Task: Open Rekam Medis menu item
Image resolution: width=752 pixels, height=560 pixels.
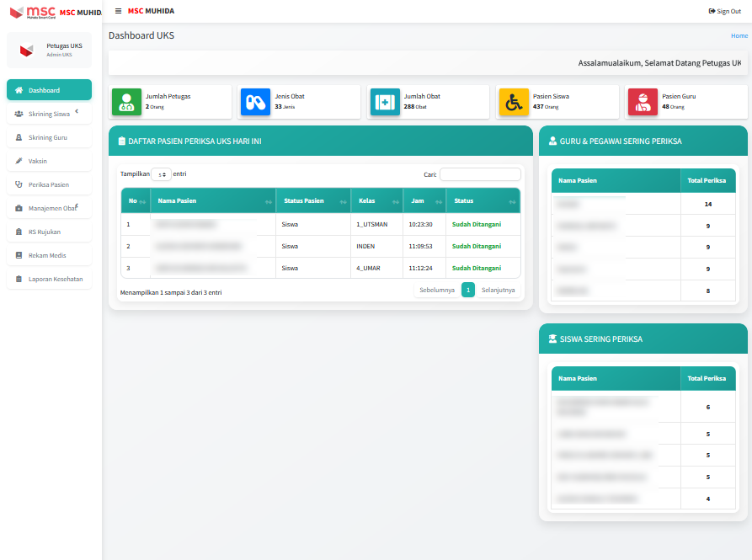Action: pyautogui.click(x=49, y=255)
